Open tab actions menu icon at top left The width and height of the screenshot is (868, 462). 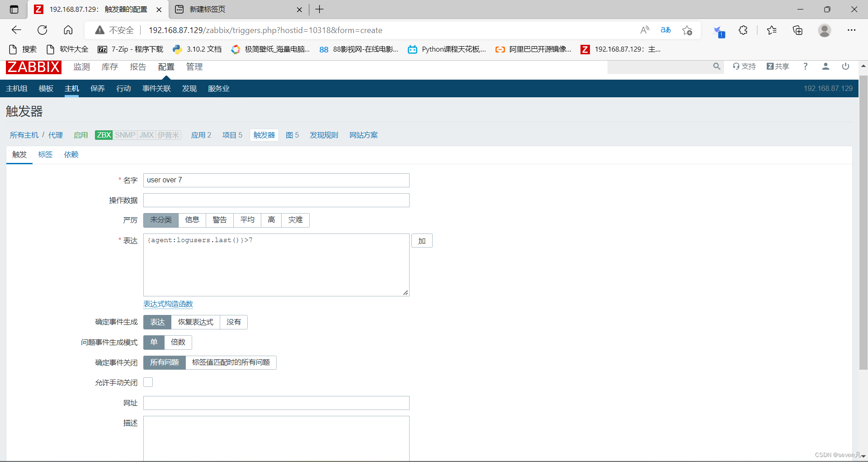pos(14,10)
